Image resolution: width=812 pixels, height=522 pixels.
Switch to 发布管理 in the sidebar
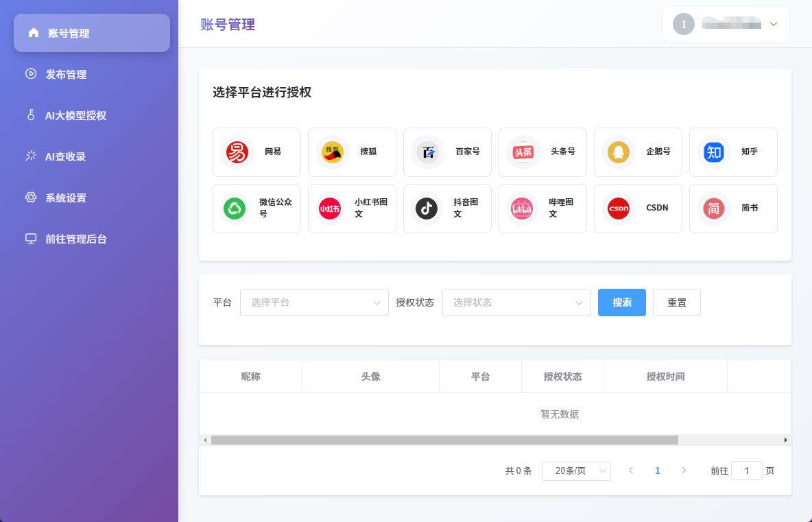[x=66, y=74]
